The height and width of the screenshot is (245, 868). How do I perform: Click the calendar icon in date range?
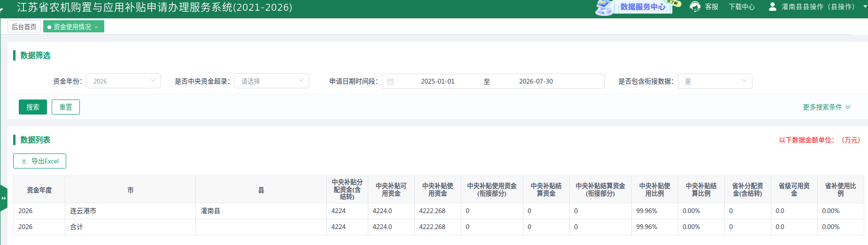pos(390,81)
